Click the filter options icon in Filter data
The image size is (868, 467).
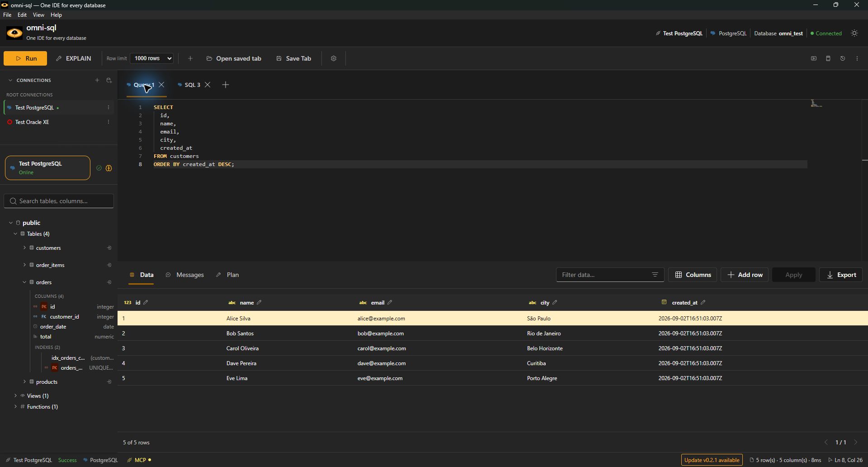(655, 275)
